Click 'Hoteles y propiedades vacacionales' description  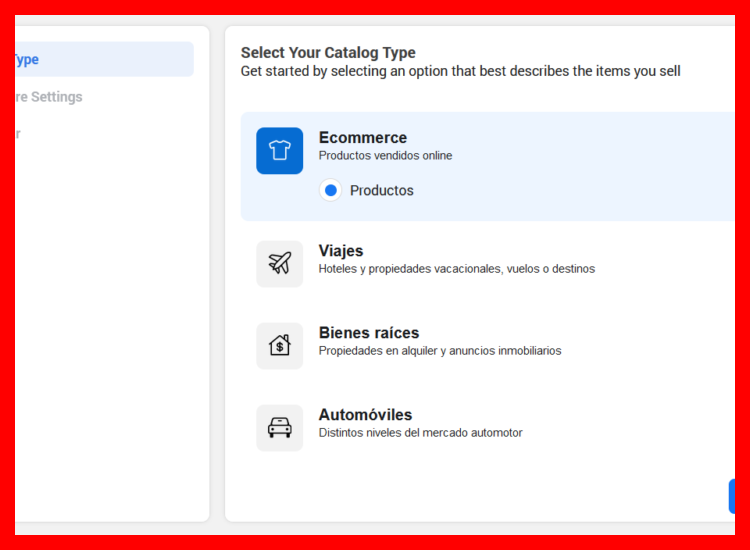[x=457, y=269]
